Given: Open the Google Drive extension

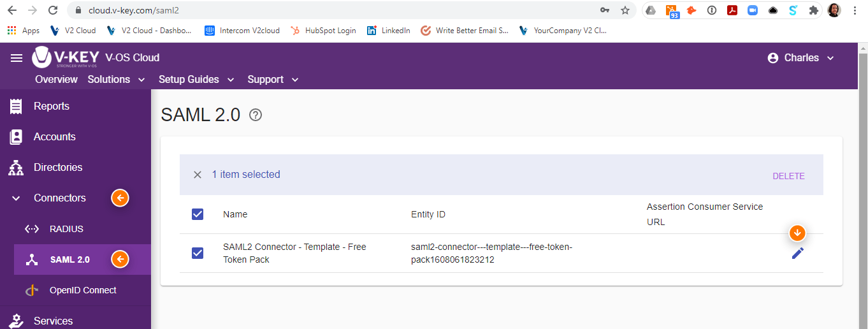Looking at the screenshot, I should click(650, 10).
